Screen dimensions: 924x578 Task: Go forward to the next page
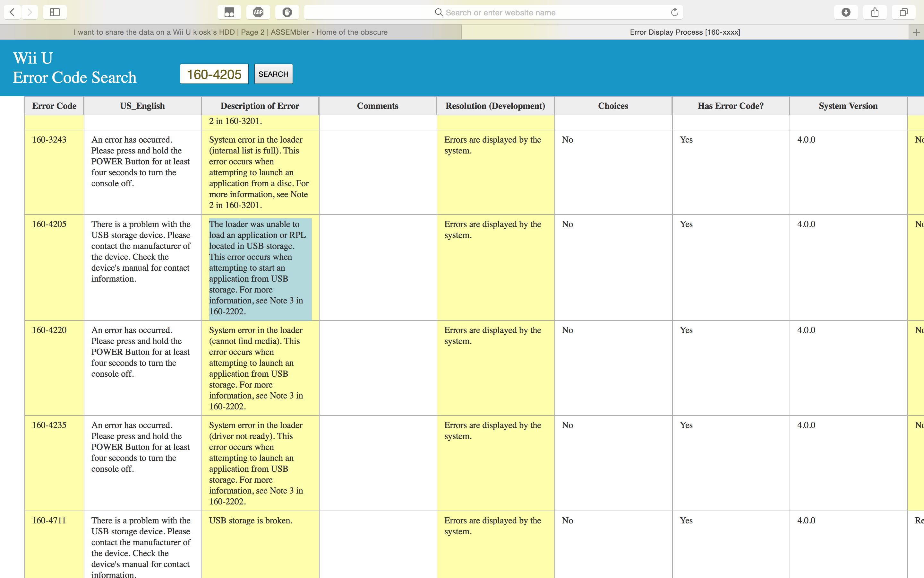point(30,12)
